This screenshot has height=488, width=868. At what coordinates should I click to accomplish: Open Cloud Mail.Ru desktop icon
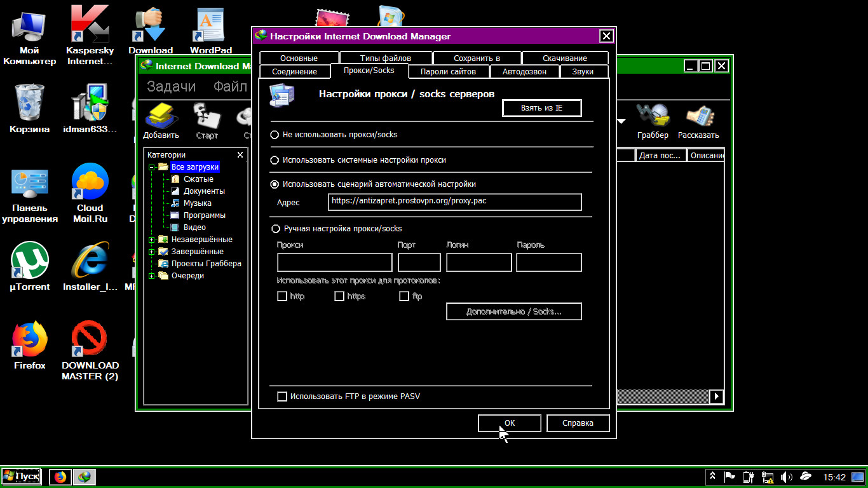point(90,193)
